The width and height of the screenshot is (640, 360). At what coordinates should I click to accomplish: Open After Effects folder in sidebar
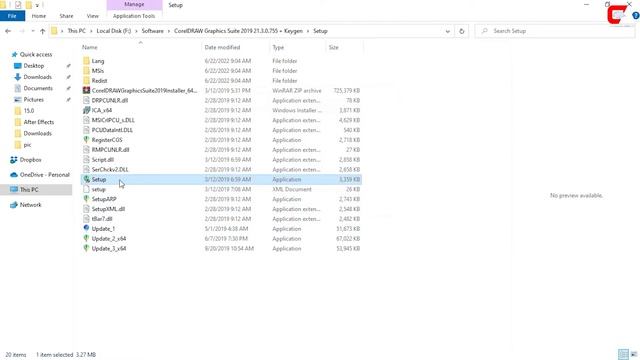click(x=38, y=122)
